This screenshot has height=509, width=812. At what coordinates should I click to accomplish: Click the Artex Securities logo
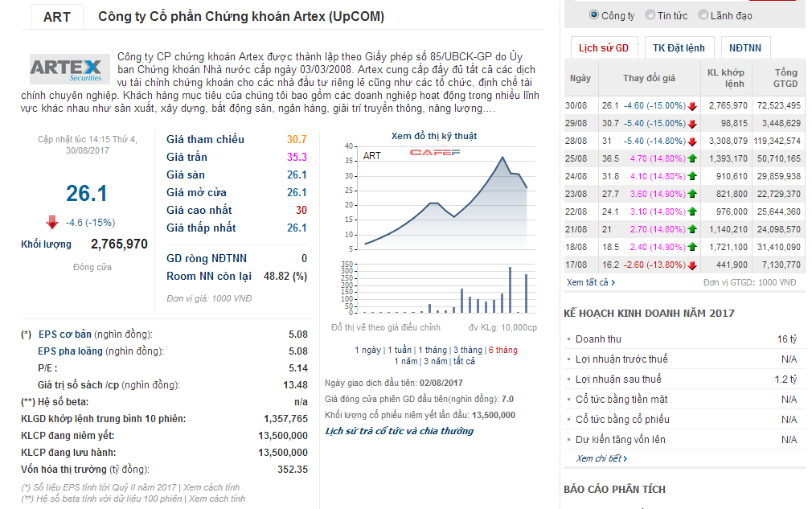[69, 69]
